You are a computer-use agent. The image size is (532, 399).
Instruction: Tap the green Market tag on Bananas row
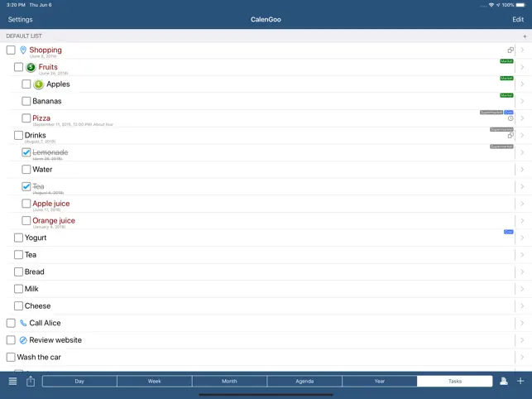click(506, 95)
